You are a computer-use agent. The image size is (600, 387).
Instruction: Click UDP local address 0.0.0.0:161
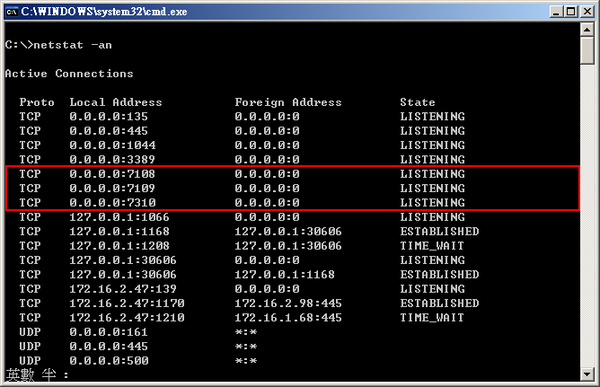click(109, 332)
